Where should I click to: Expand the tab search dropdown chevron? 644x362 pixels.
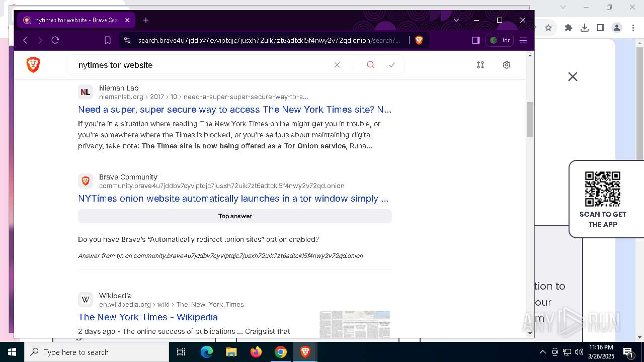456,20
